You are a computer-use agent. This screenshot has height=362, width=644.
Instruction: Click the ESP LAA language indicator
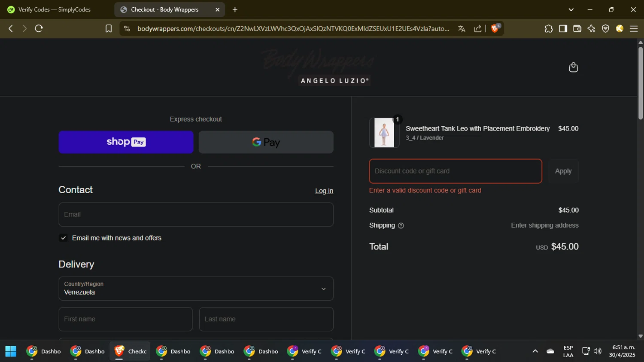click(x=568, y=351)
